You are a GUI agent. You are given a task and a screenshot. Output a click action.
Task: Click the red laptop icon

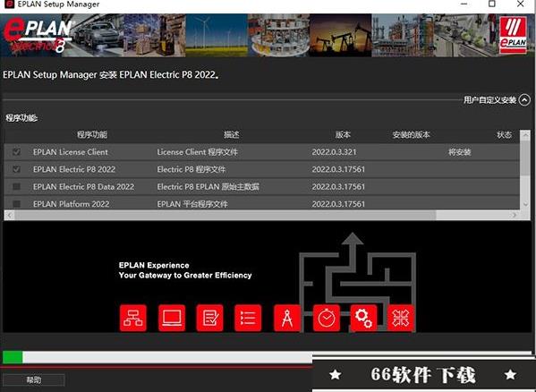pos(172,319)
